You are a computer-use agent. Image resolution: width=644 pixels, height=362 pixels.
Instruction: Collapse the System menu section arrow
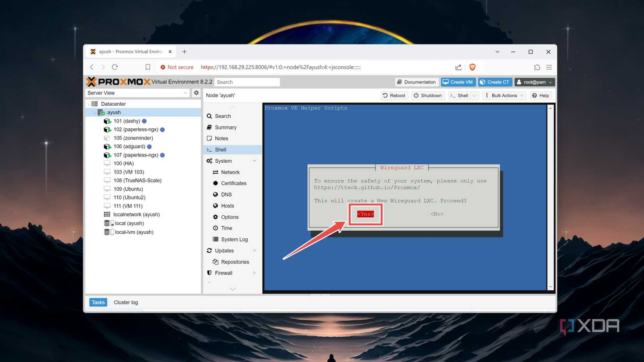coord(254,161)
